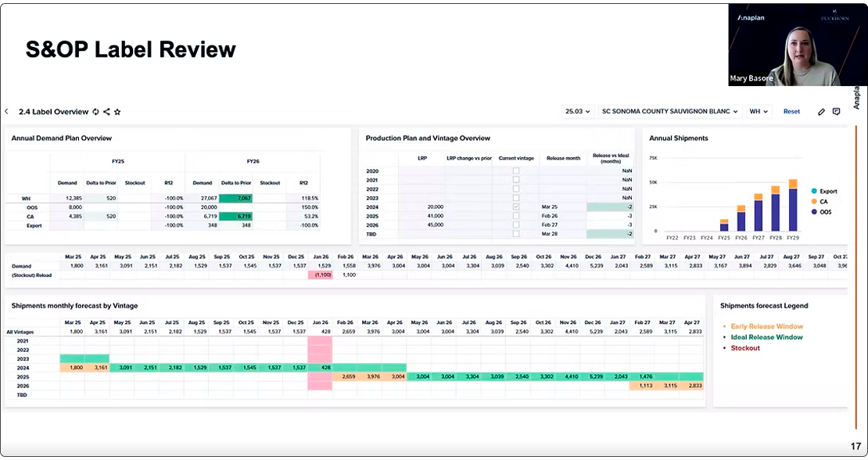Viewport: 868px width, 460px height.
Task: Open the 25.03 version dropdown
Action: tap(578, 112)
